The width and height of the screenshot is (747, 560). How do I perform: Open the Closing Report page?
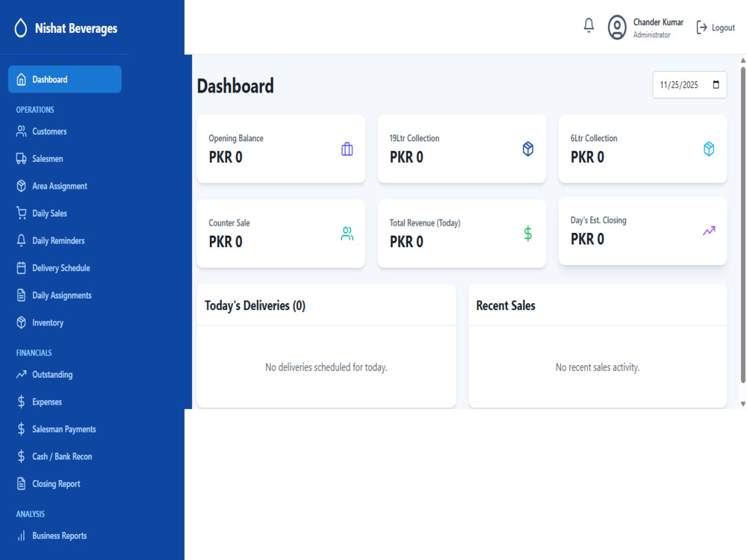pos(56,484)
